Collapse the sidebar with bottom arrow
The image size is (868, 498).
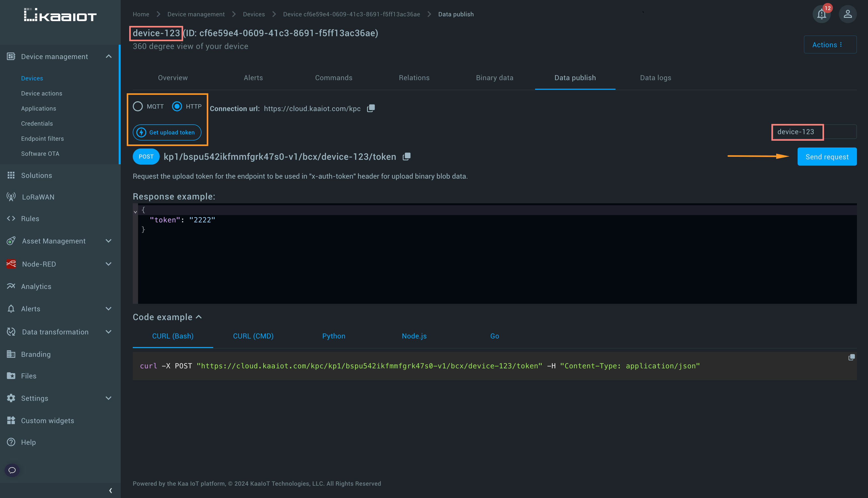point(110,490)
